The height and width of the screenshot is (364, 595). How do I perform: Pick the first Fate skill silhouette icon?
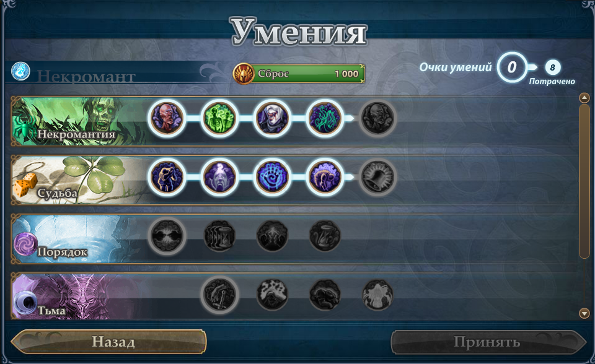[x=167, y=176]
